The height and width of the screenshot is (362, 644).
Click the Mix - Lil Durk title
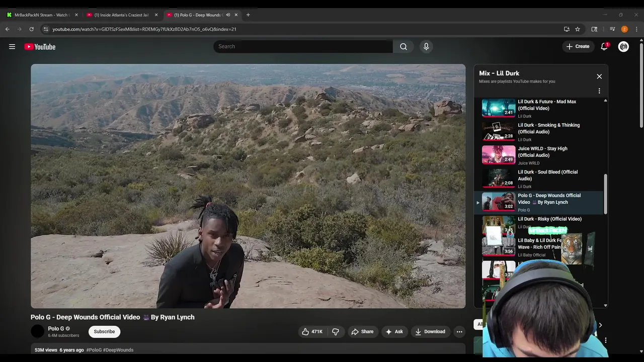coord(499,73)
